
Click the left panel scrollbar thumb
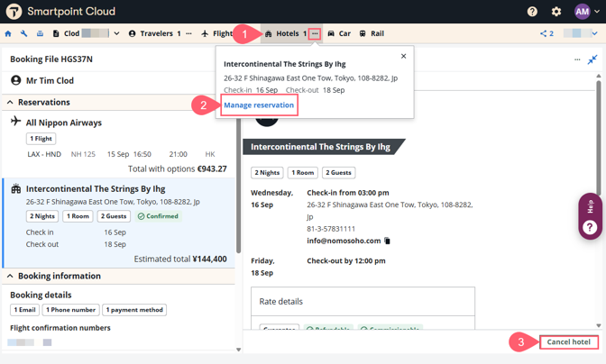pos(238,186)
